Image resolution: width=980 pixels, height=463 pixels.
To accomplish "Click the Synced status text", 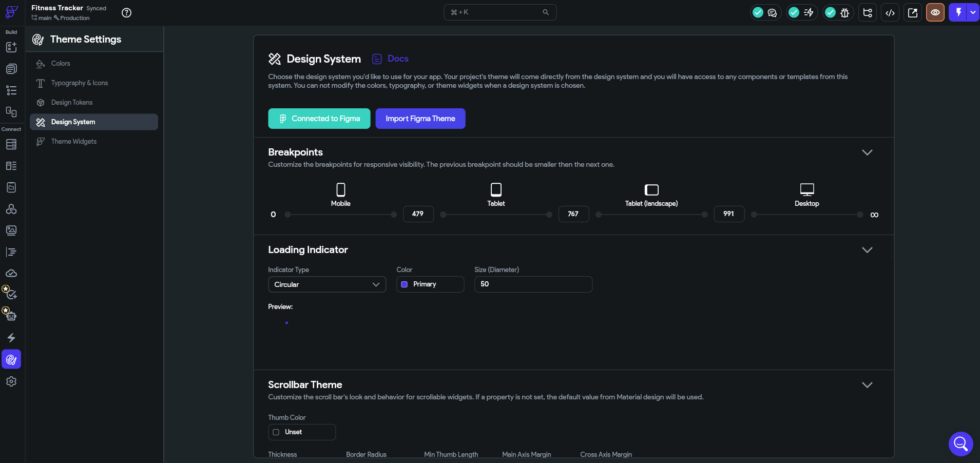I will click(x=97, y=9).
